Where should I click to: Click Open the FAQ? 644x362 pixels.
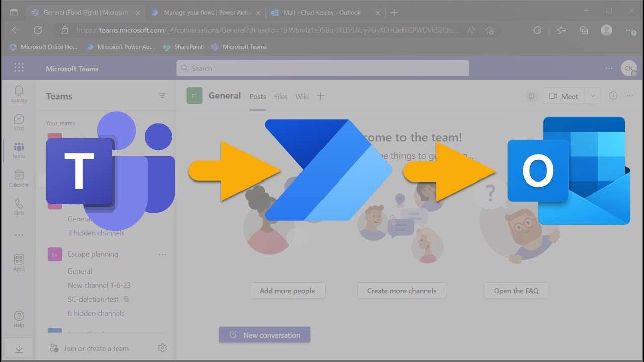[516, 291]
